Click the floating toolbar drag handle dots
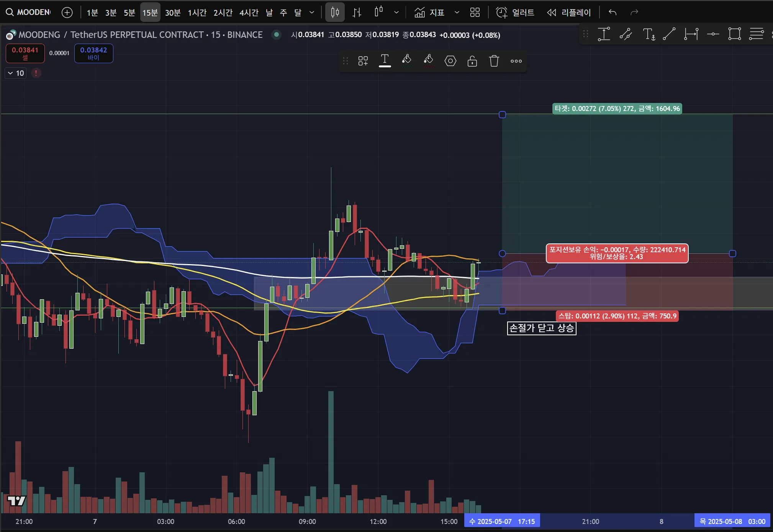Image resolution: width=773 pixels, height=532 pixels. tap(346, 61)
